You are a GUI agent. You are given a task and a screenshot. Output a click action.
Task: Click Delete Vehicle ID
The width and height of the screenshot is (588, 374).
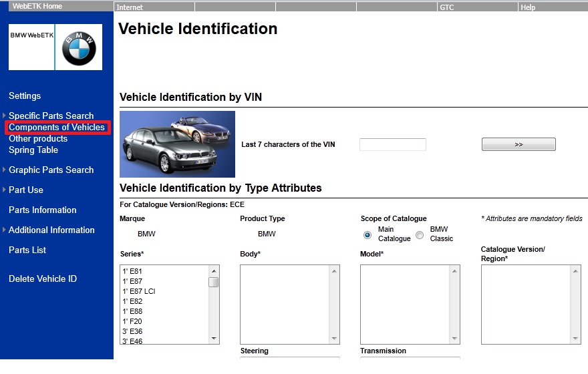(43, 278)
